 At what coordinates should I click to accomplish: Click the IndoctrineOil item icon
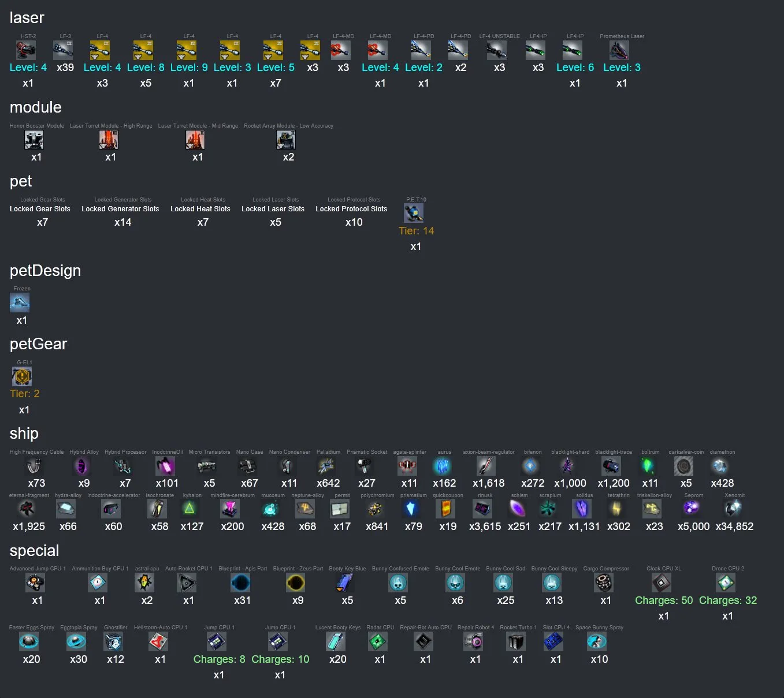[x=165, y=466]
